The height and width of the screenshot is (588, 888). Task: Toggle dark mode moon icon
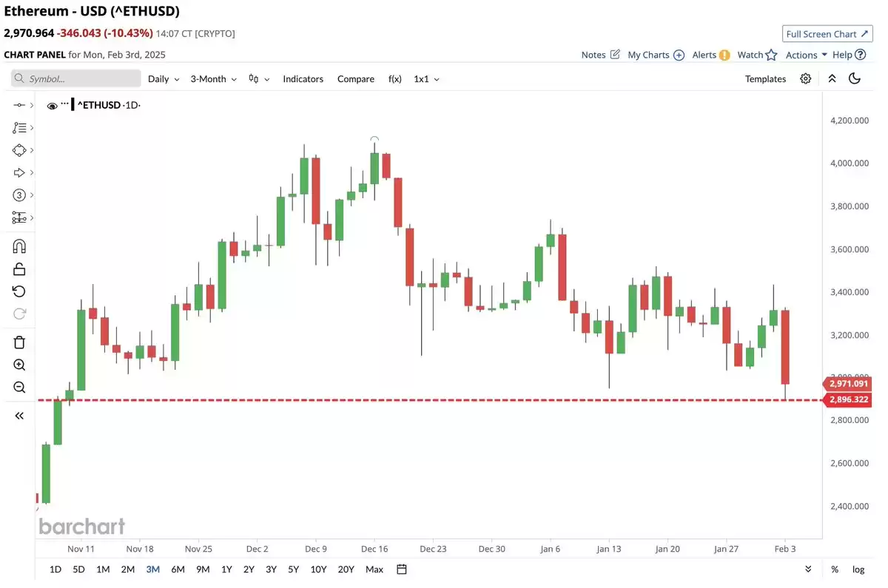coord(855,78)
